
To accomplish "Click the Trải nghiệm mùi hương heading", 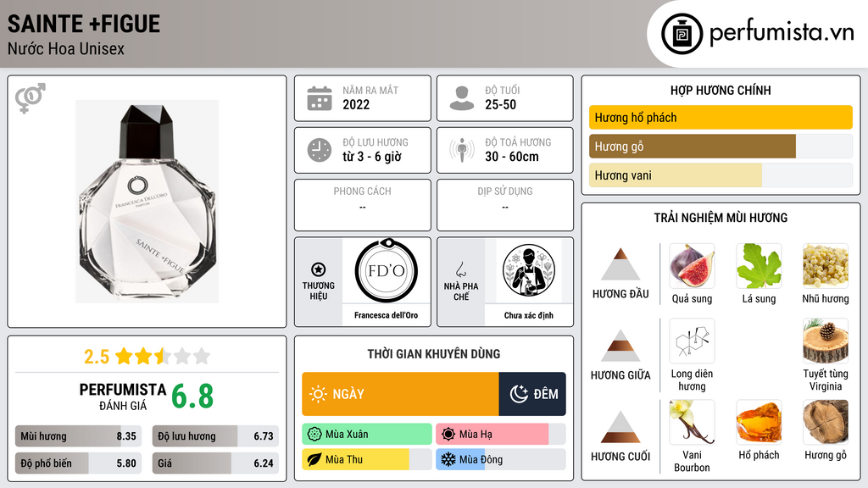I will 721,218.
